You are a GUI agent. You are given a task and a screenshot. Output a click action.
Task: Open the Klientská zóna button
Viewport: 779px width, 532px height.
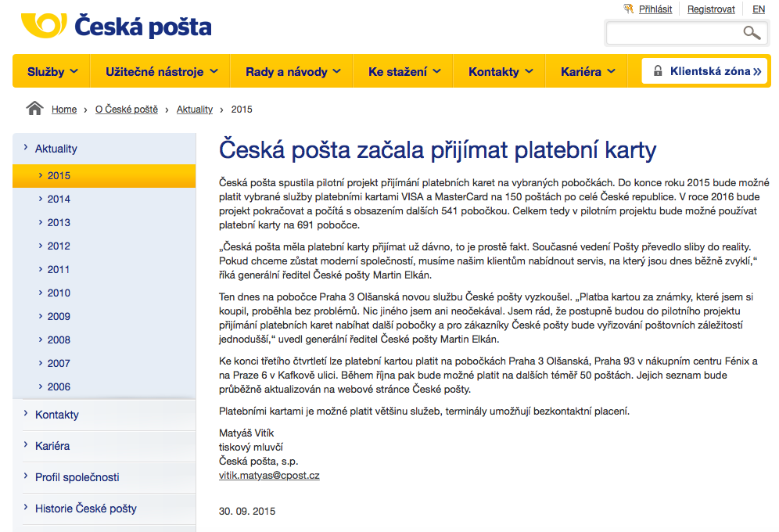point(705,71)
